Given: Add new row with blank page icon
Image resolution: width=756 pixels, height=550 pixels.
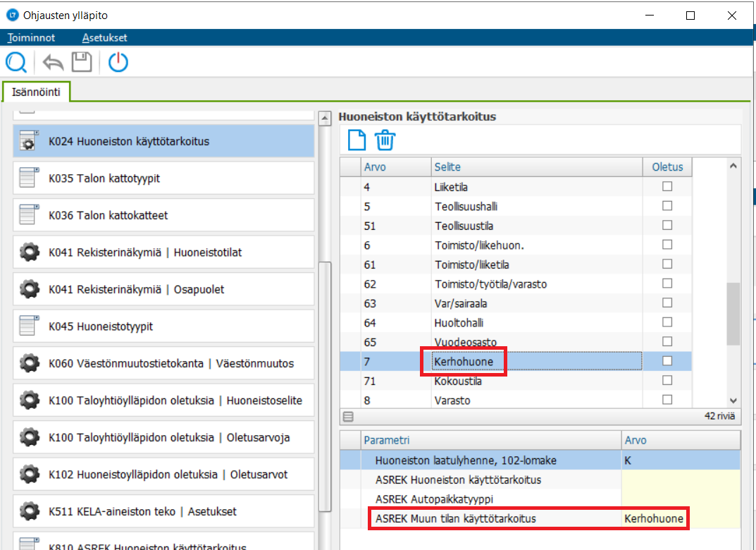Looking at the screenshot, I should (357, 140).
